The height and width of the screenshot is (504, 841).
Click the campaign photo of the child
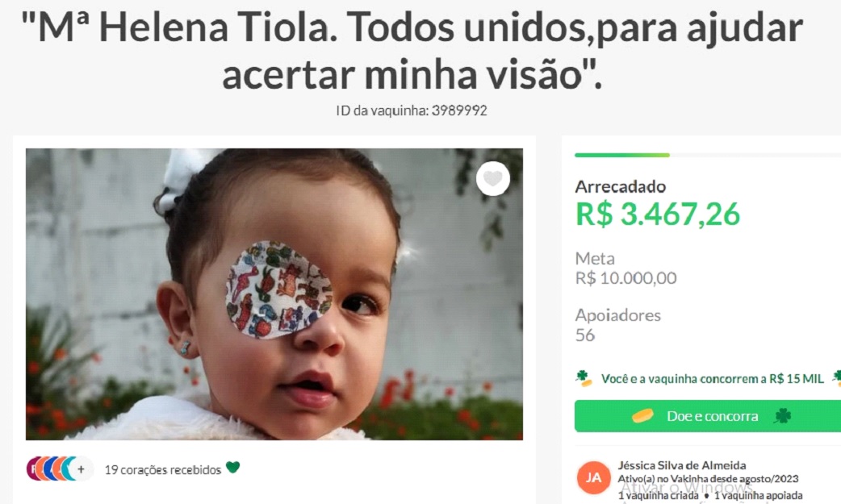[274, 294]
